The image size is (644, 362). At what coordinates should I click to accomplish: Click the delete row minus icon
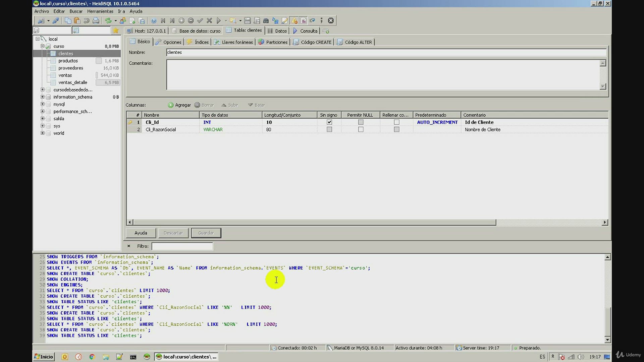coord(191,21)
